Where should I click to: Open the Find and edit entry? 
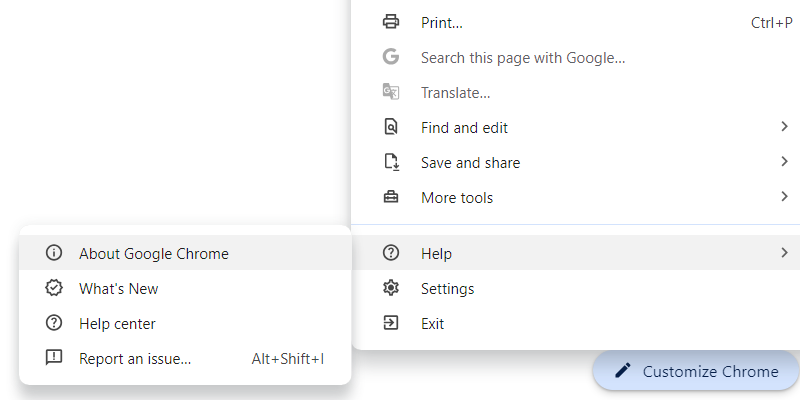tap(576, 128)
